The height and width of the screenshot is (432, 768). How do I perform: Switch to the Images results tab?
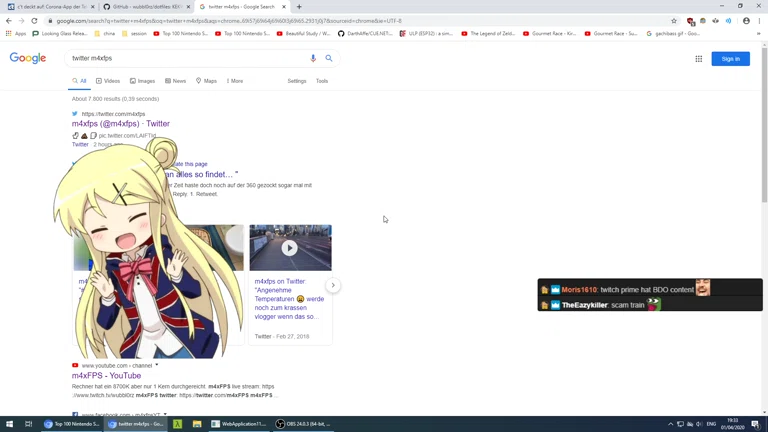[143, 81]
